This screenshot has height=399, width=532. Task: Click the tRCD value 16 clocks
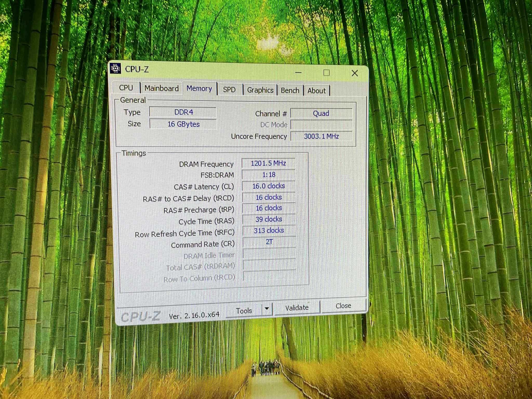269,197
